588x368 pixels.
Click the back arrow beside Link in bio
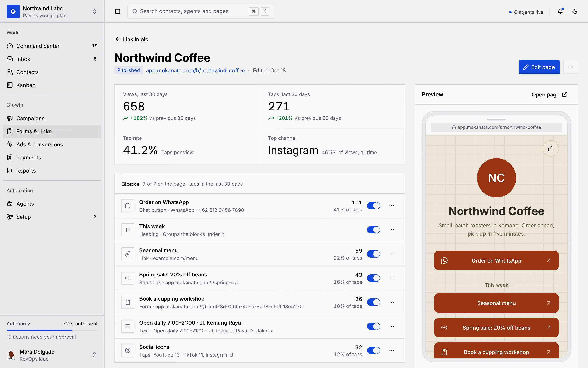pos(118,39)
